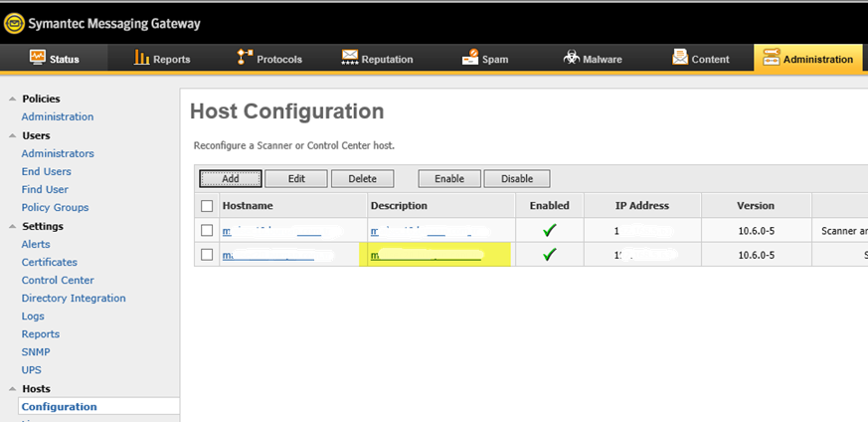Click the Host Configuration page heading
This screenshot has height=422, width=868.
286,111
